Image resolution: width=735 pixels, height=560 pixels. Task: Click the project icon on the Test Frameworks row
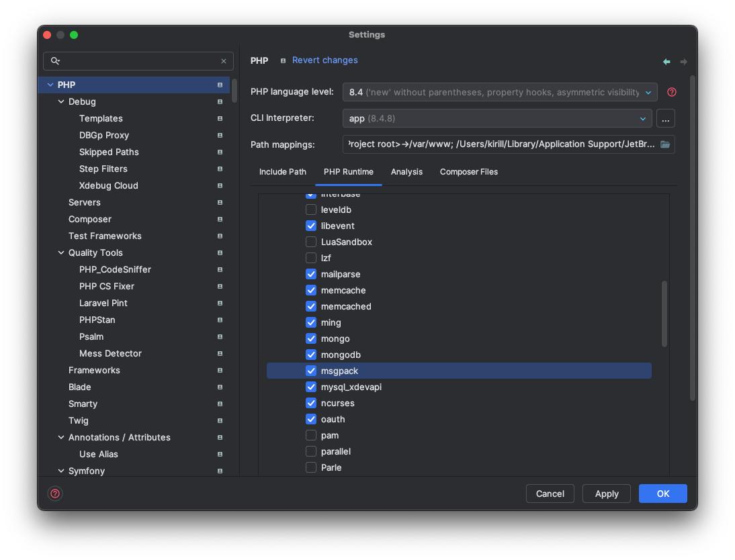[220, 236]
